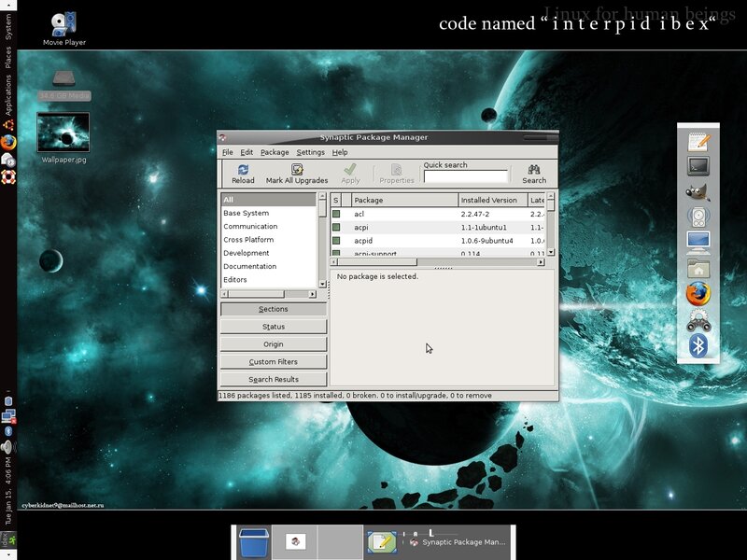Viewport: 747px width, 560px height.
Task: Select the Documentation section
Action: click(x=268, y=266)
